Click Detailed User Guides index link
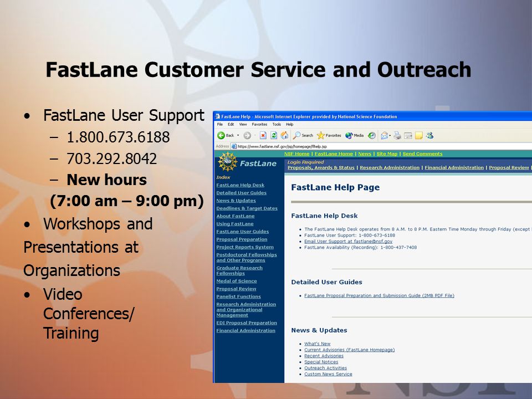This screenshot has width=532, height=399. 241,193
